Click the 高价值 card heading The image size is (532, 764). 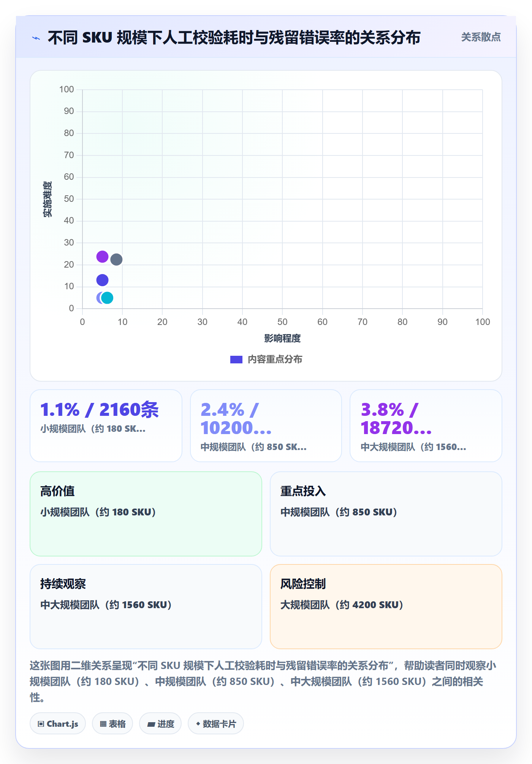tap(57, 491)
